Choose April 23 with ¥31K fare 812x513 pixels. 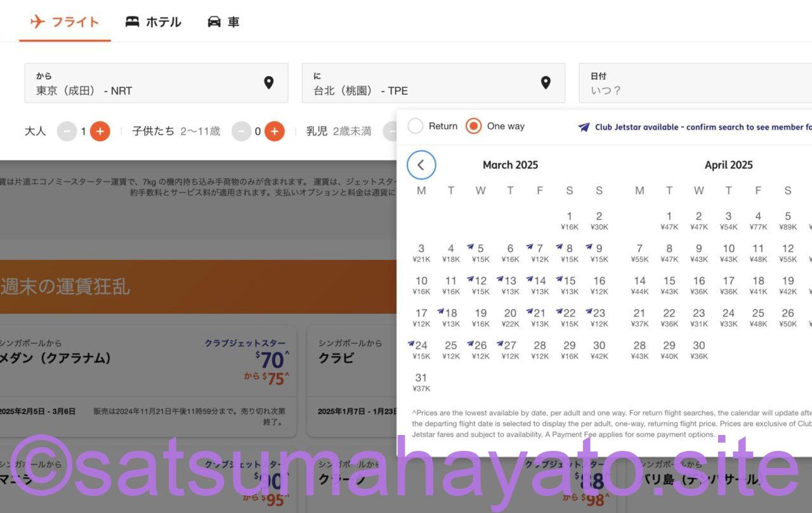pyautogui.click(x=698, y=318)
